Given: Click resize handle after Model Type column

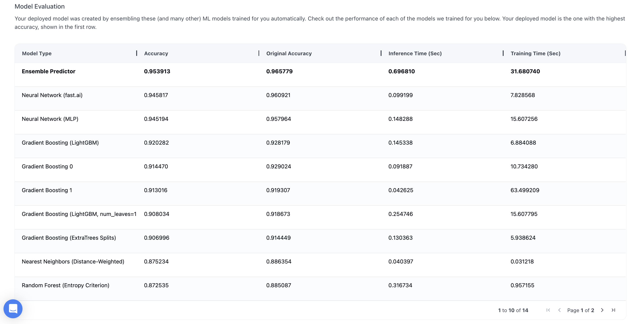Looking at the screenshot, I should (x=136, y=53).
